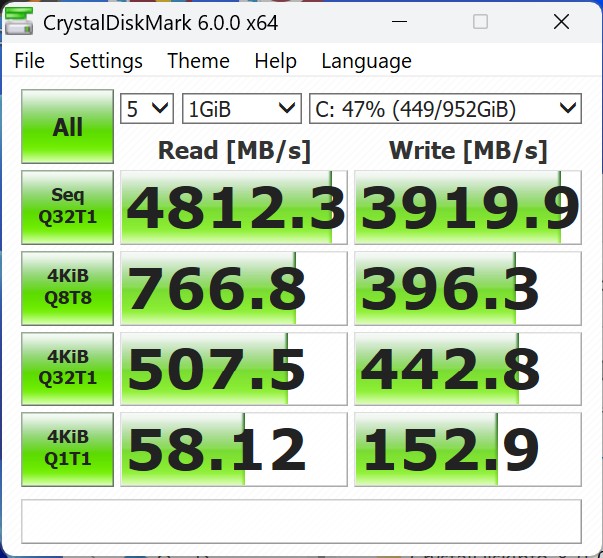Maximize the CrystalDiskMark window
The height and width of the screenshot is (558, 603).
480,22
